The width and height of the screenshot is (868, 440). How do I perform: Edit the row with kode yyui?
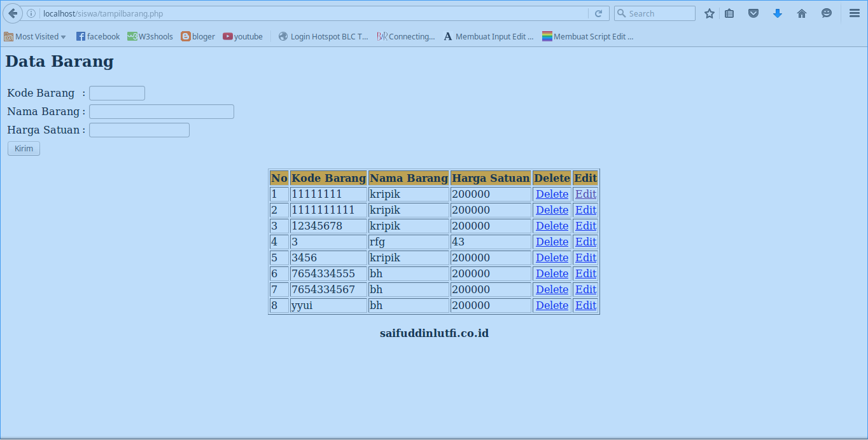point(585,305)
